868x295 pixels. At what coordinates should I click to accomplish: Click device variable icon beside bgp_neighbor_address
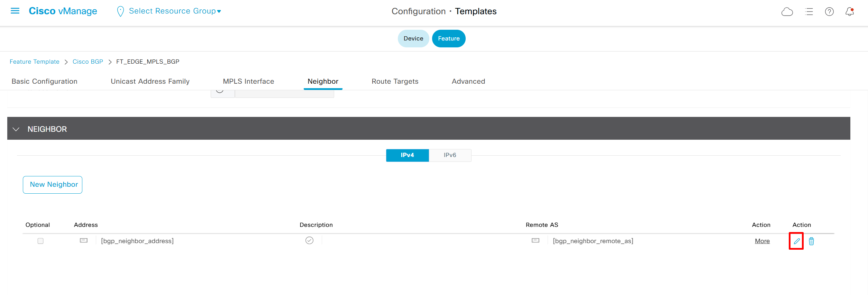pyautogui.click(x=84, y=241)
